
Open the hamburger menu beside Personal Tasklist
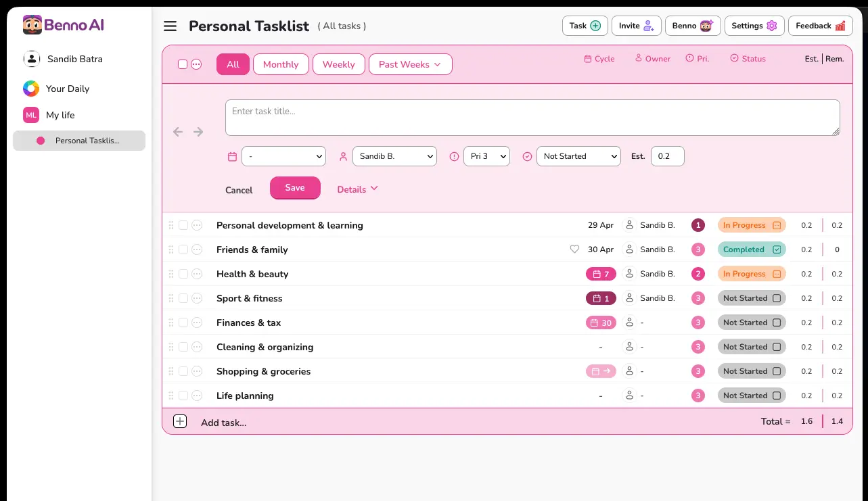(170, 26)
